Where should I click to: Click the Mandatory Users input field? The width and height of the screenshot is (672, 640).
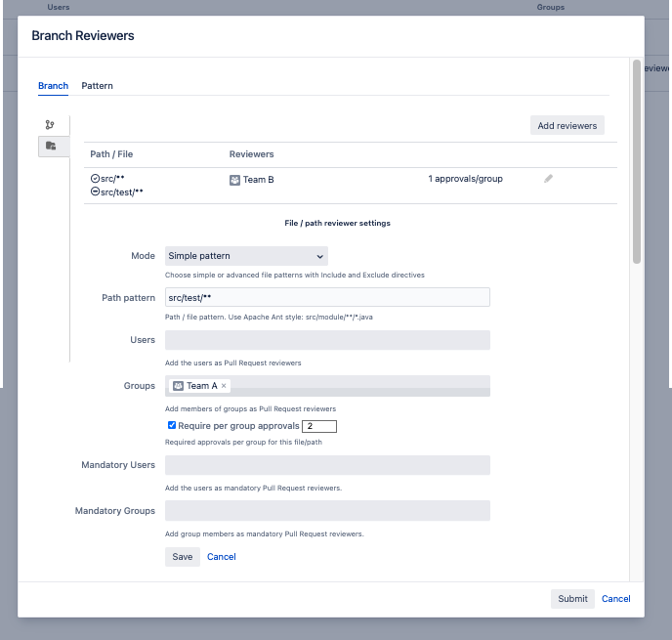pyautogui.click(x=327, y=465)
